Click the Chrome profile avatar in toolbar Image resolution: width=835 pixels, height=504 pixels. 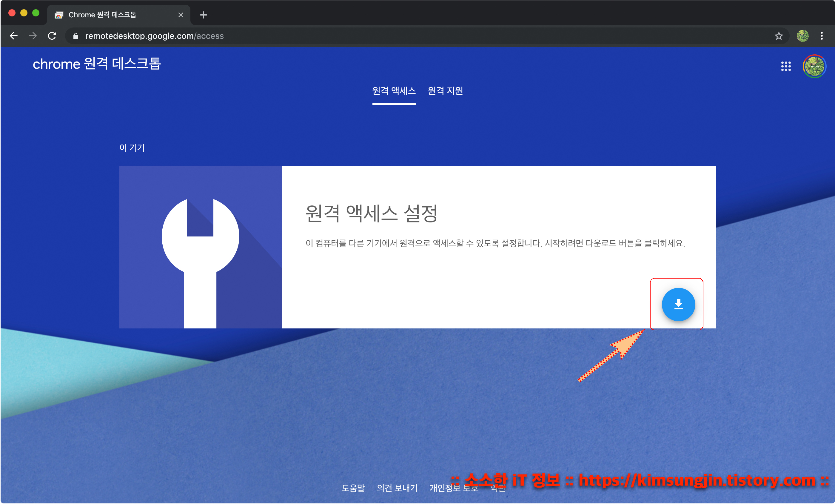pyautogui.click(x=802, y=36)
